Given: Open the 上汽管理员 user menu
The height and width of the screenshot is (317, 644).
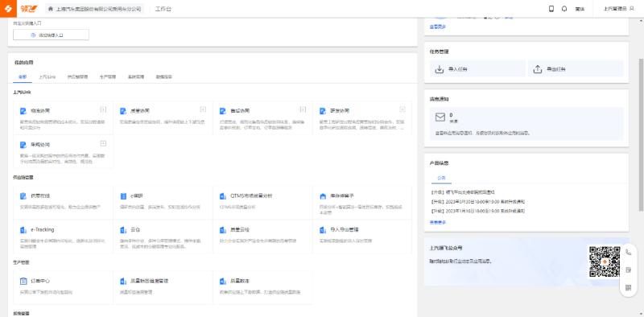Looking at the screenshot, I should 618,9.
